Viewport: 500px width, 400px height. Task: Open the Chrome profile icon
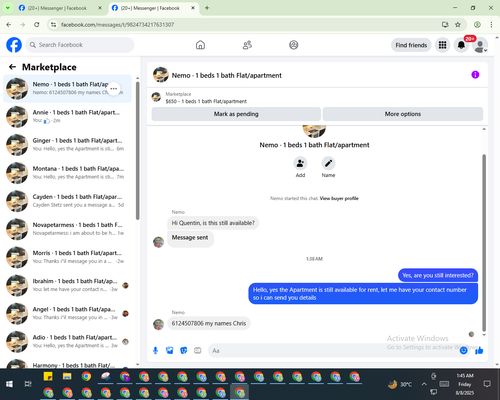pyautogui.click(x=477, y=25)
